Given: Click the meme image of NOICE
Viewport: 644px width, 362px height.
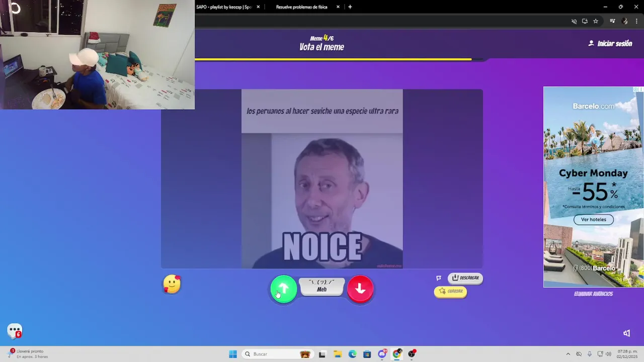Looking at the screenshot, I should 322,179.
